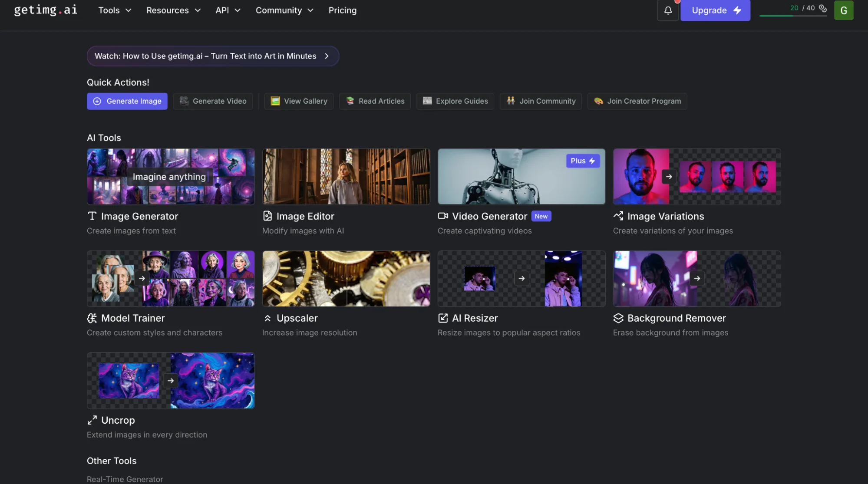Click the Background Remover layers icon
868x484 pixels.
tap(618, 318)
